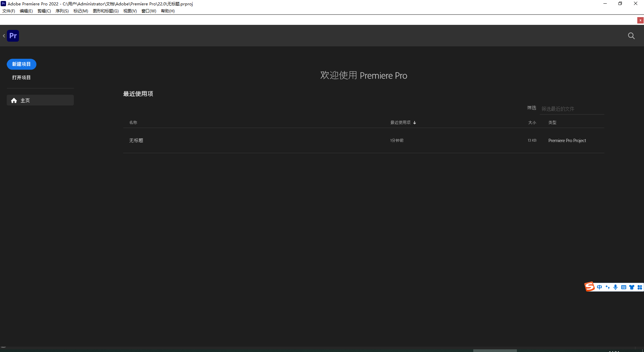
Task: Click the home icon next to 主页
Action: click(x=14, y=100)
